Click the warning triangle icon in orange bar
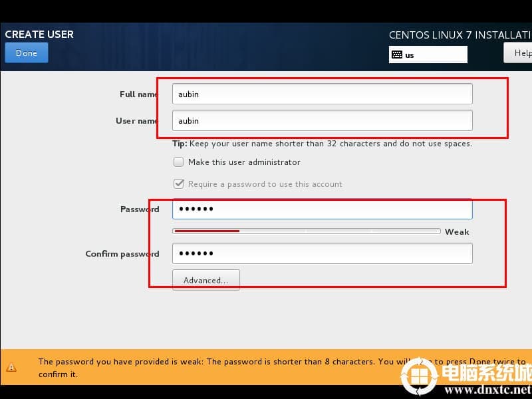The width and height of the screenshot is (532, 399). tap(11, 367)
